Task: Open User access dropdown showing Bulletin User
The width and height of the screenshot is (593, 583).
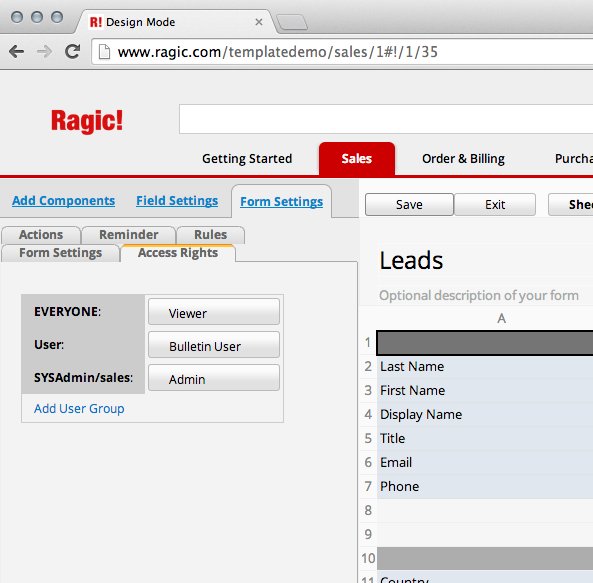Action: (x=214, y=345)
